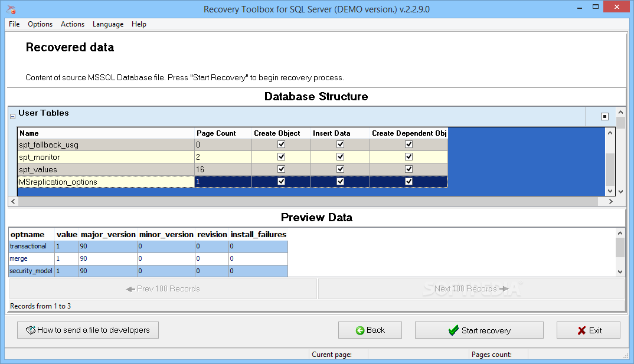Click the Recovery Toolbox app icon in title bar
The height and width of the screenshot is (364, 634).
pyautogui.click(x=11, y=9)
